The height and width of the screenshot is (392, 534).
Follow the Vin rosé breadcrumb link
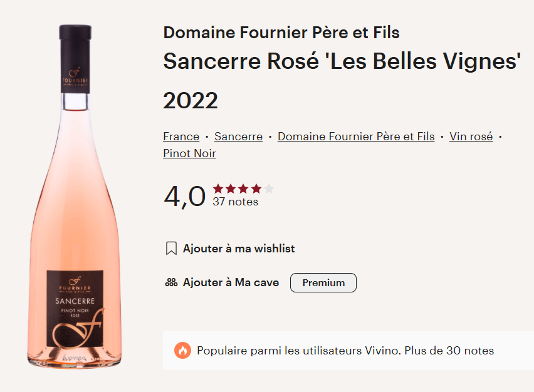tap(471, 137)
